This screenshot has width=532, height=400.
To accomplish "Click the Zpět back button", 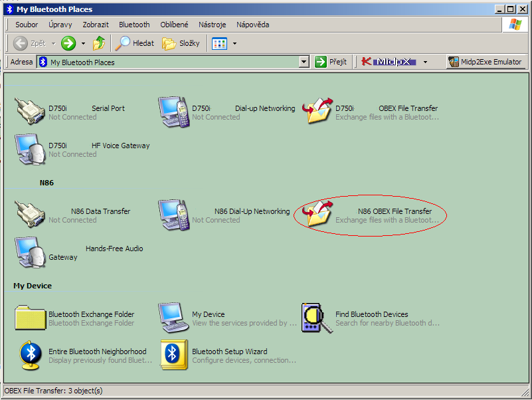I will (29, 43).
